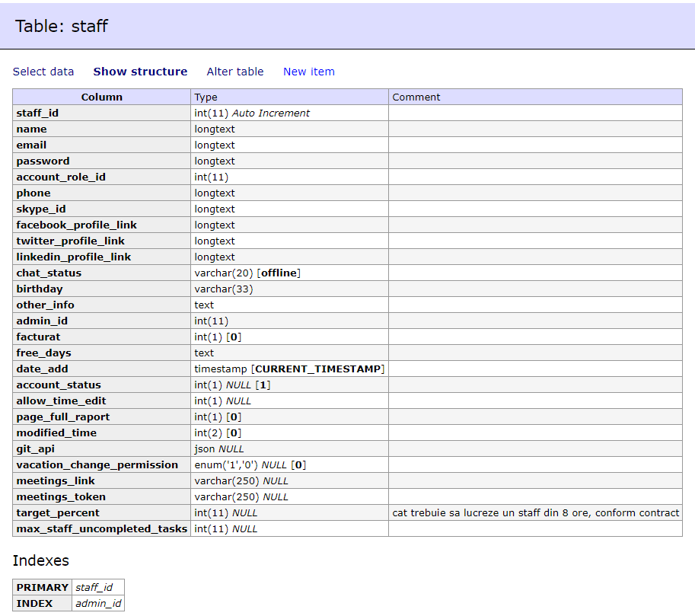This screenshot has width=695, height=616.
Task: Click staff_id in the Indexes table
Action: [x=98, y=587]
